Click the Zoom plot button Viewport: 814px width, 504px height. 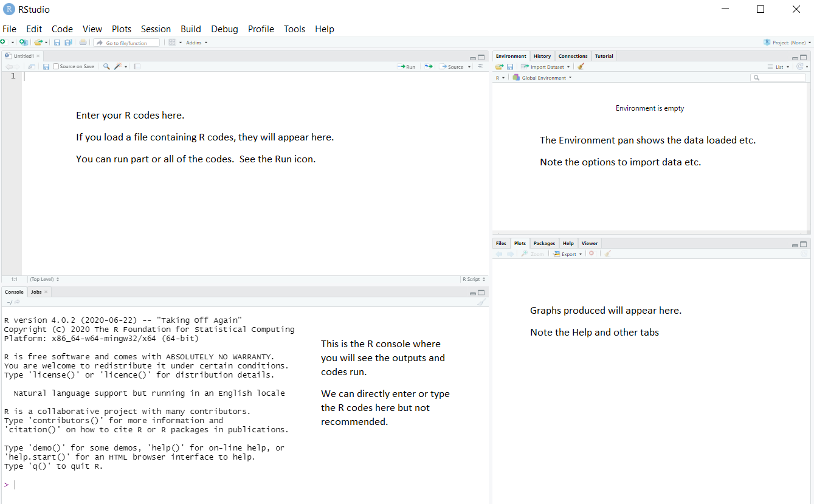tap(533, 254)
